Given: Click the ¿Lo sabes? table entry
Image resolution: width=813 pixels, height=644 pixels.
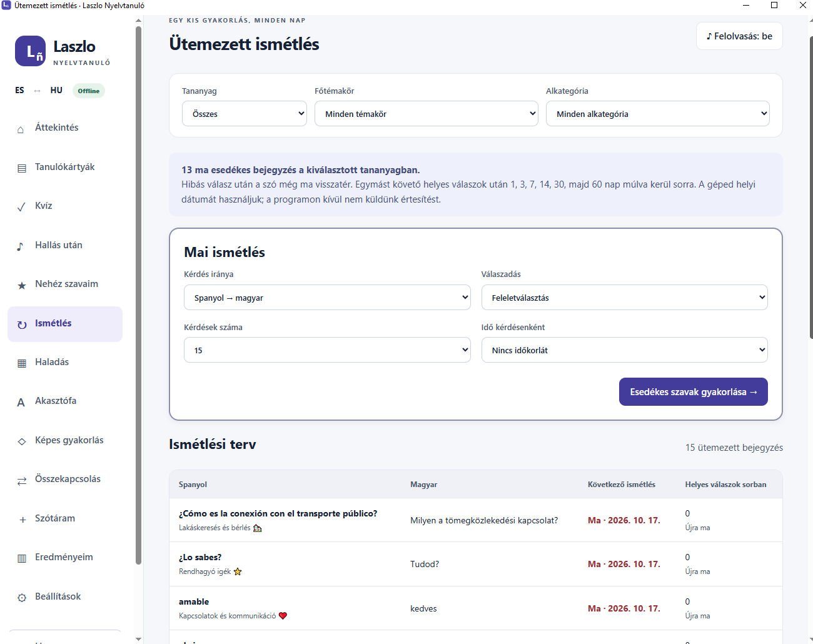Looking at the screenshot, I should click(200, 557).
